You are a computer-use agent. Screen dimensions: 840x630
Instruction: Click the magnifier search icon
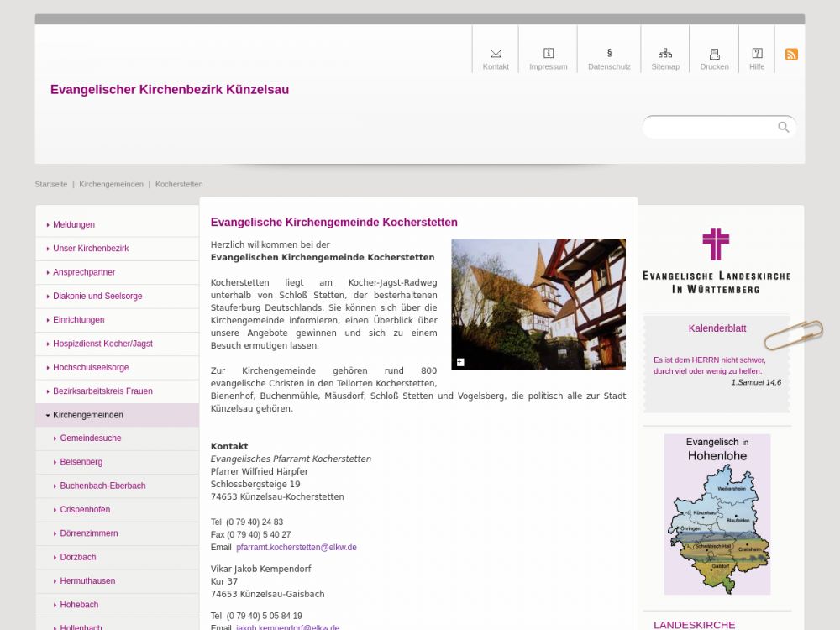click(784, 128)
